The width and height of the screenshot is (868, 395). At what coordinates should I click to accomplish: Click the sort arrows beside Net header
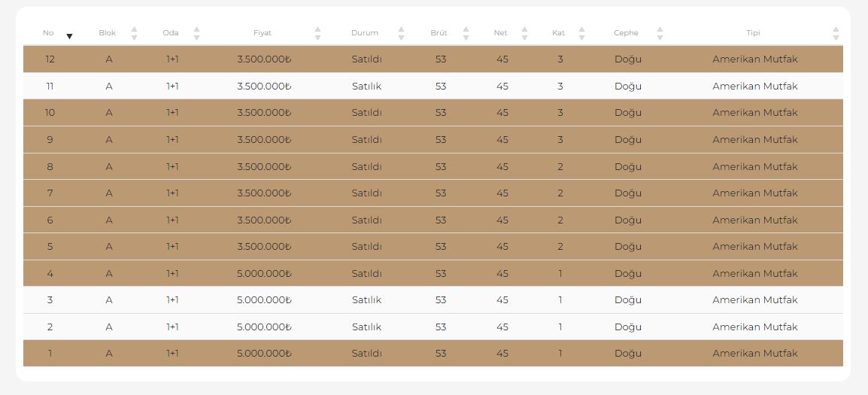[x=524, y=33]
